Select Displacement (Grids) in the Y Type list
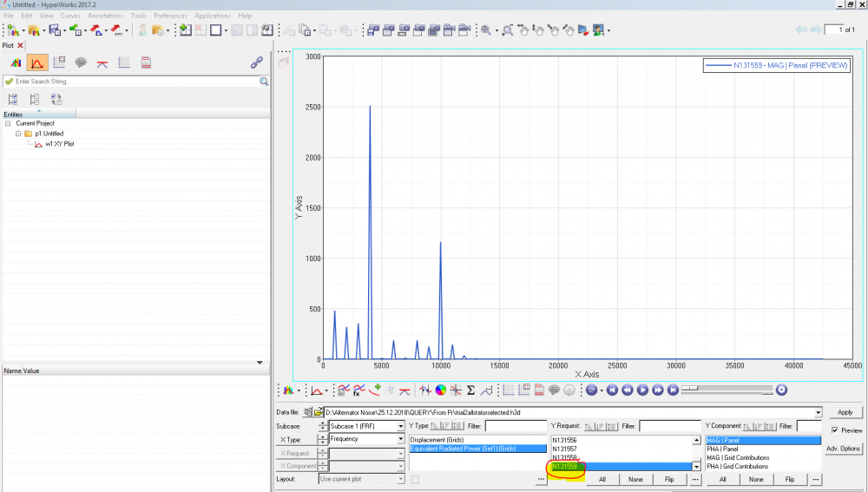Viewport: 868px width, 492px height. 477,440
